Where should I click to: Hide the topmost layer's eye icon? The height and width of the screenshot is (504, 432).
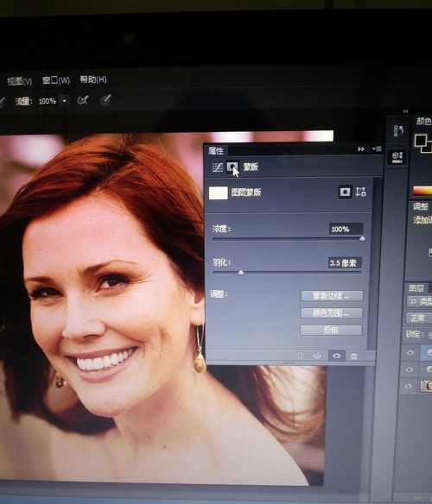[x=410, y=353]
